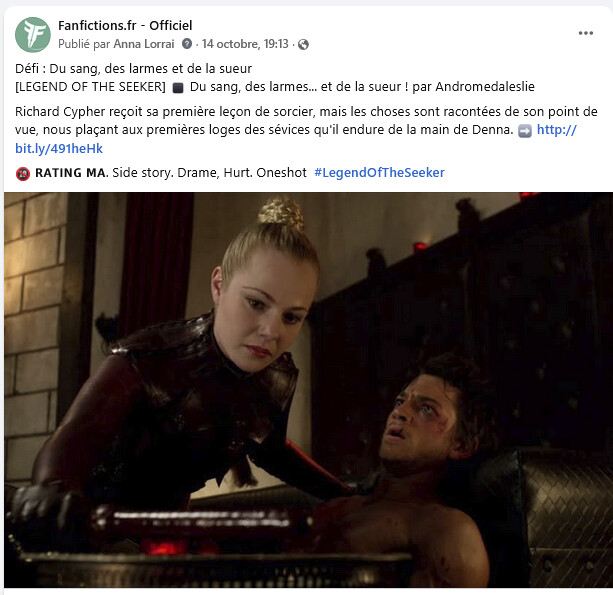Click the red 18+ restriction emoji
This screenshot has width=613, height=595.
pyautogui.click(x=23, y=174)
